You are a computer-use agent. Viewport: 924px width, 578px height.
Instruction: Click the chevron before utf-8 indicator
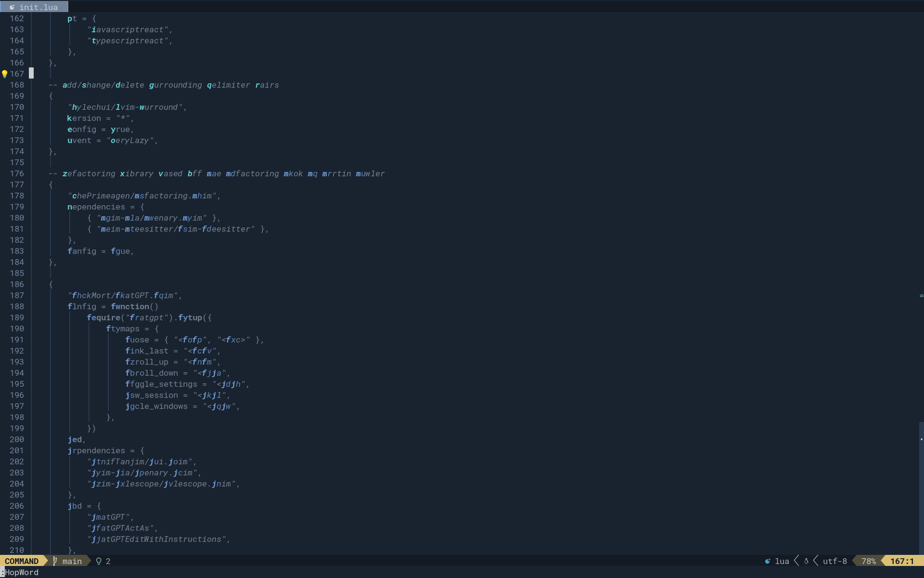coord(816,561)
